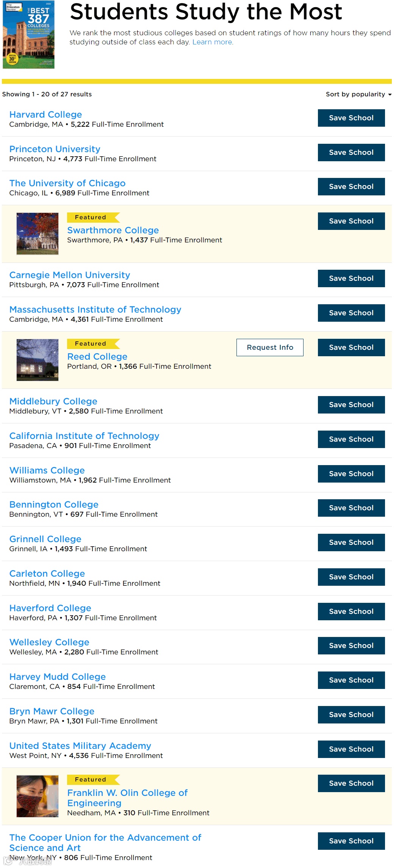Viewport: 396px width, 868px height.
Task: Open Massachusetts Institute of Technology listing
Action: [x=95, y=310]
